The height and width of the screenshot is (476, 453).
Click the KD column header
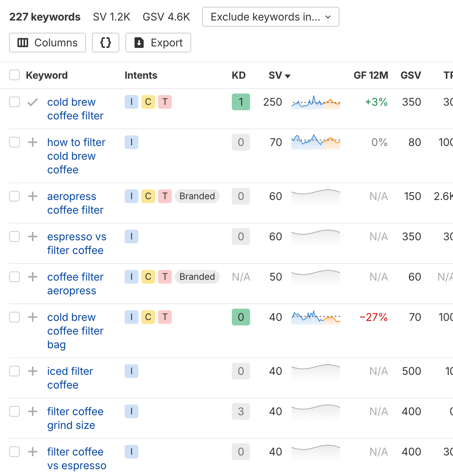[239, 75]
